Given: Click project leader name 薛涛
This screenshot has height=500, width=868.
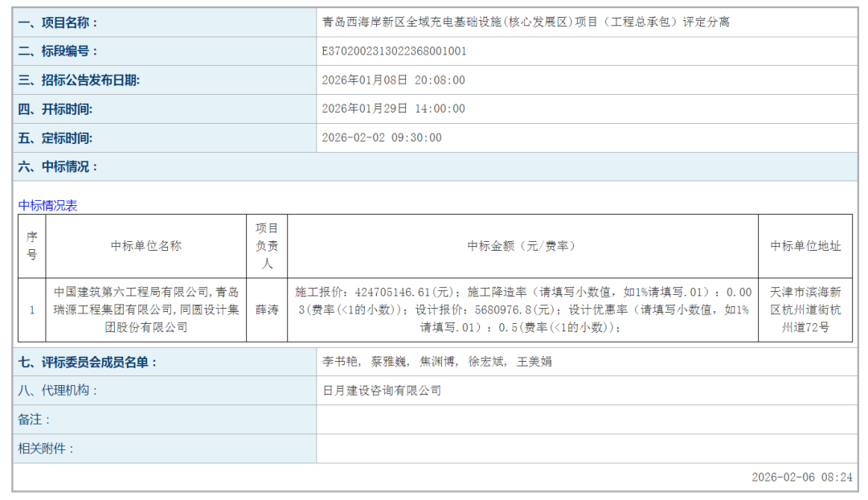Looking at the screenshot, I should (x=267, y=310).
